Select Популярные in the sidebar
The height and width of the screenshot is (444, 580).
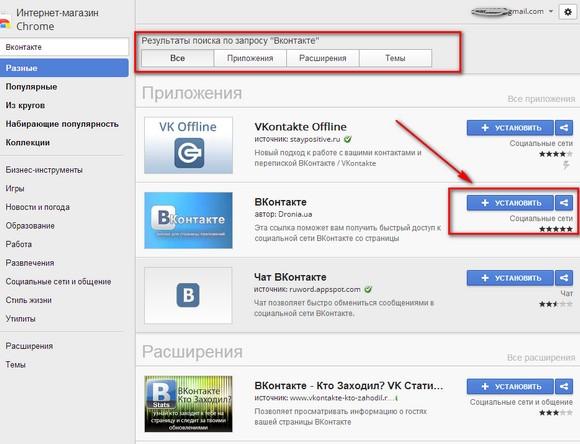[31, 87]
